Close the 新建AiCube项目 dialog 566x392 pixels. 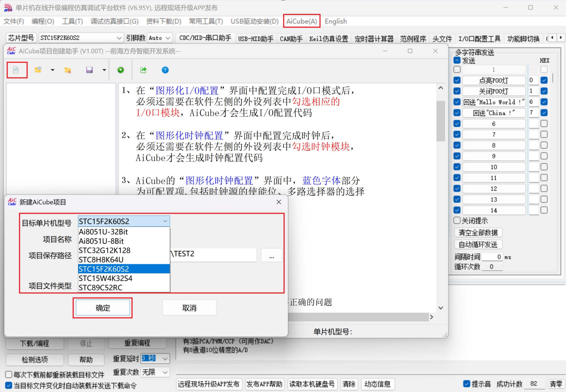[x=279, y=202]
